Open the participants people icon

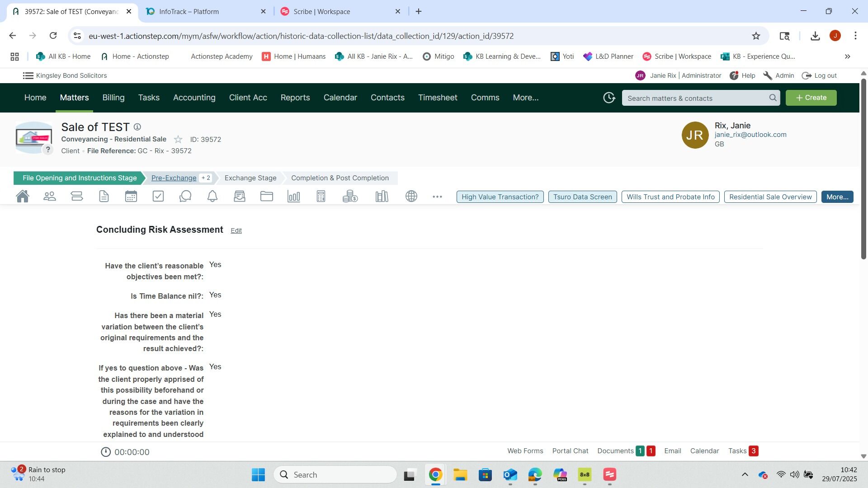[50, 197]
